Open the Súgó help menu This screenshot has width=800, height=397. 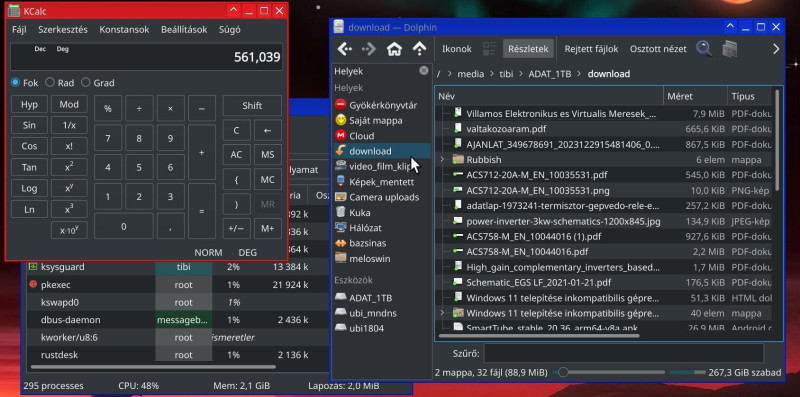tap(230, 30)
